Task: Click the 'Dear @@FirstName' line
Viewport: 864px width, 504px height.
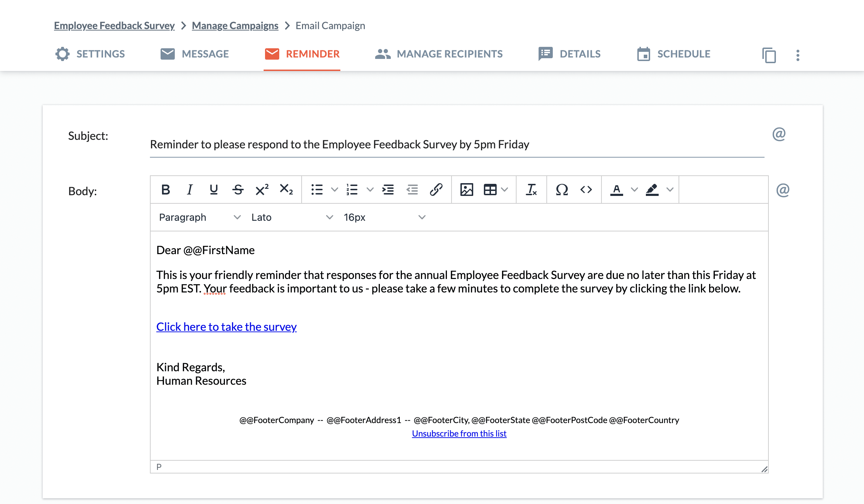Action: click(205, 250)
